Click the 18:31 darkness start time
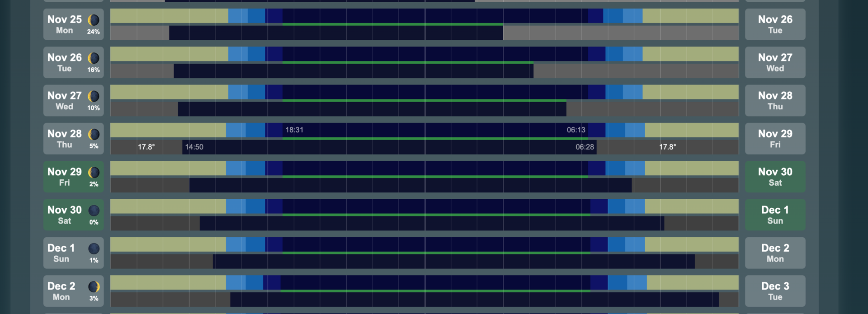This screenshot has width=868, height=314. point(294,130)
